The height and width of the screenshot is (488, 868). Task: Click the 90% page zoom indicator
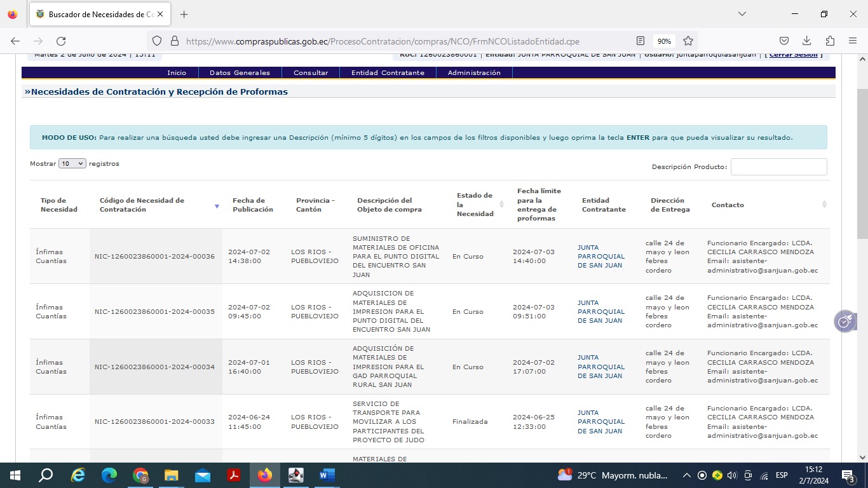664,41
